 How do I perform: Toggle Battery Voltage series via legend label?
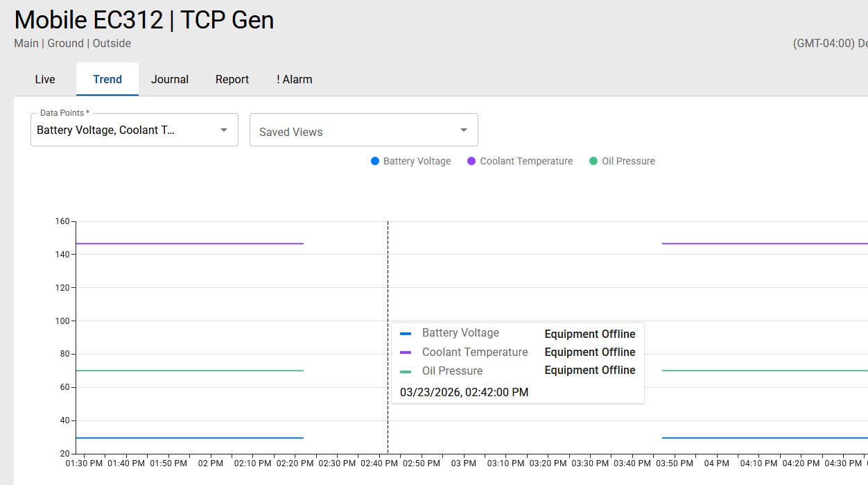pyautogui.click(x=417, y=161)
